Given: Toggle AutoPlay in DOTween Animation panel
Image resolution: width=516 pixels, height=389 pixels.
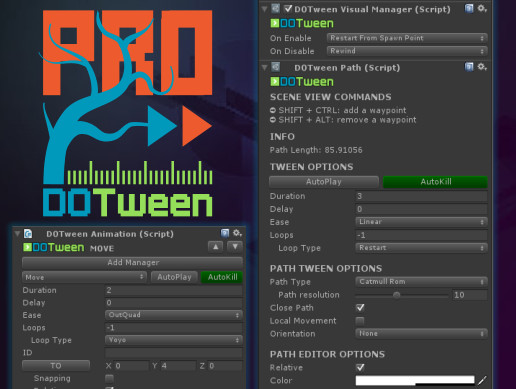Looking at the screenshot, I should pos(174,277).
